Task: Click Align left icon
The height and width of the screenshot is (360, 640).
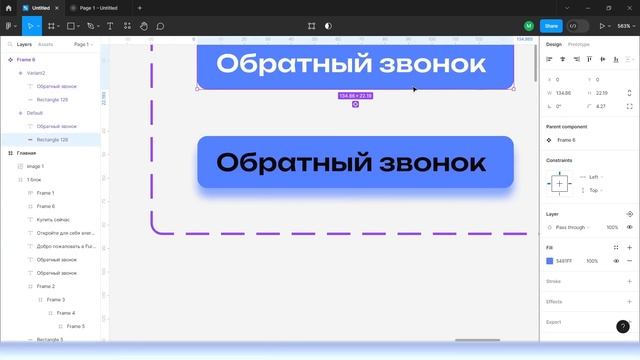Action: (549, 60)
